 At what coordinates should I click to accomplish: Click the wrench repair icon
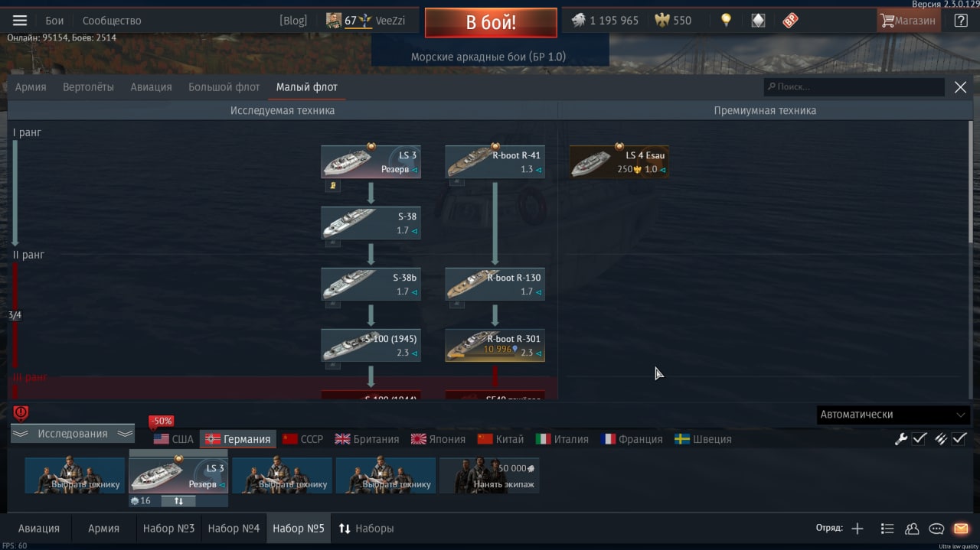pyautogui.click(x=901, y=438)
